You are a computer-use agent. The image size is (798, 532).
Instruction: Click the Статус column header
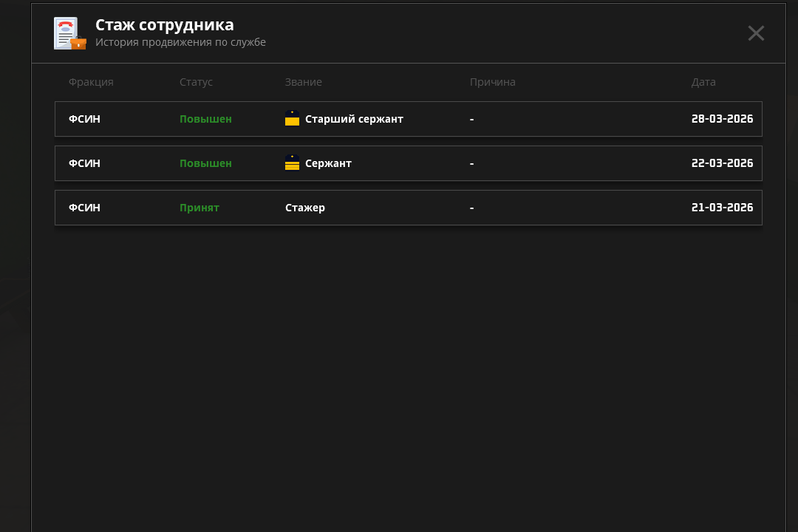tap(196, 82)
